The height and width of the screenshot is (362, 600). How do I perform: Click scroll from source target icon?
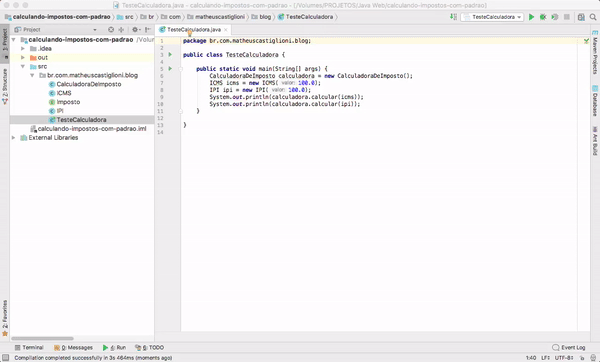pos(111,29)
